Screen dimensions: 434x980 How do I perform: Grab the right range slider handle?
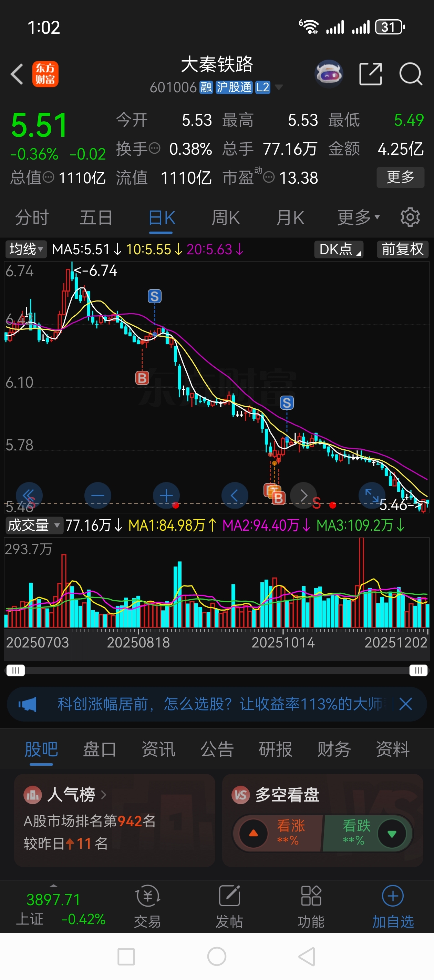(x=418, y=670)
